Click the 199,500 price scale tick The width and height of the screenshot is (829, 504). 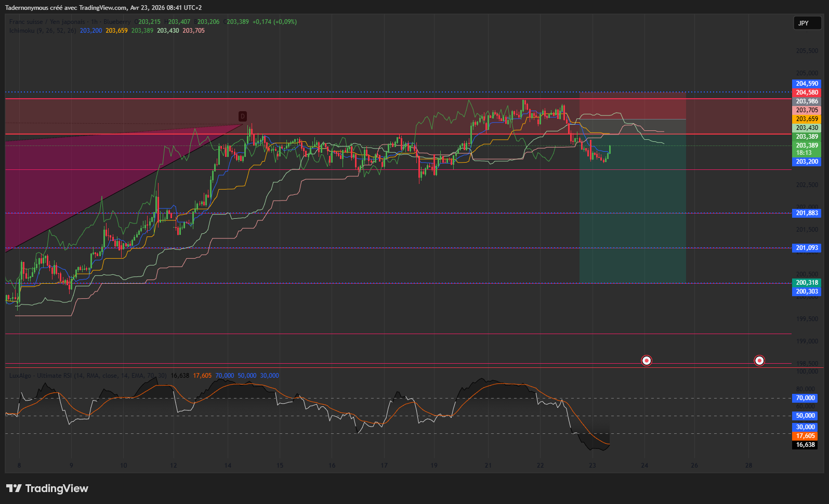click(807, 319)
